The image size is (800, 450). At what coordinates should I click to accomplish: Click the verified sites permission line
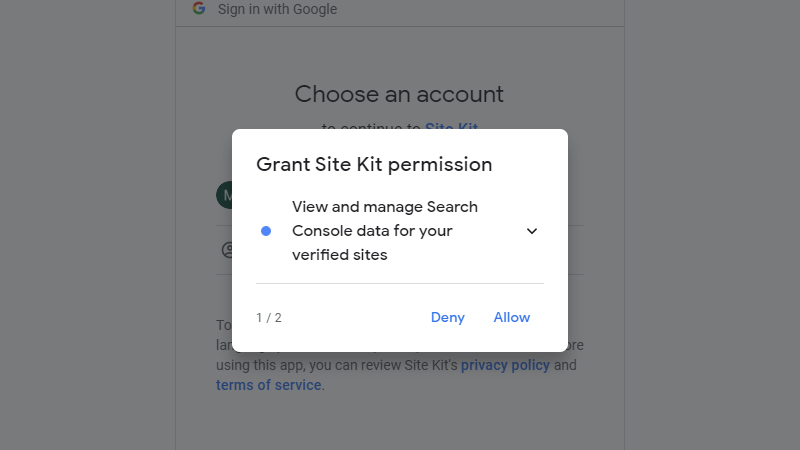click(340, 255)
